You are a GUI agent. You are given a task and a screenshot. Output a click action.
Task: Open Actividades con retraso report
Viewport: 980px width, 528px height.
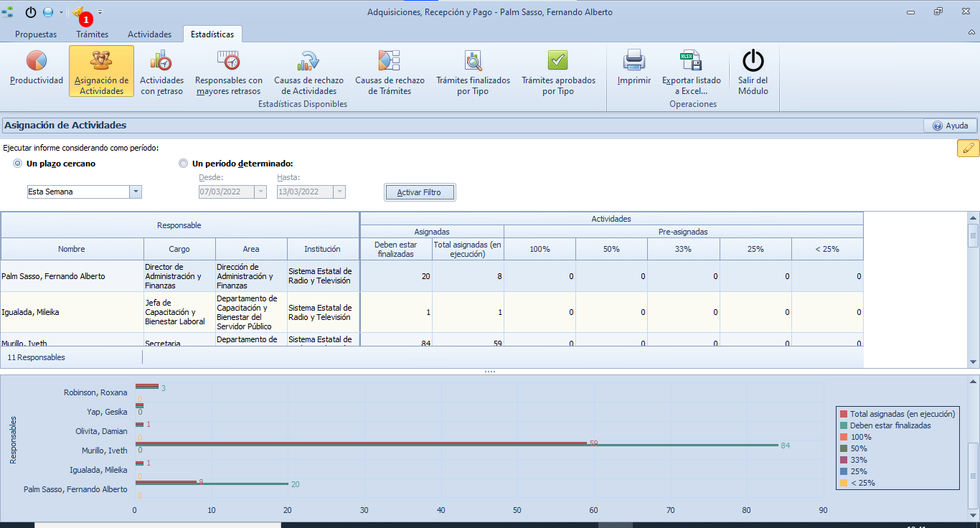point(161,70)
